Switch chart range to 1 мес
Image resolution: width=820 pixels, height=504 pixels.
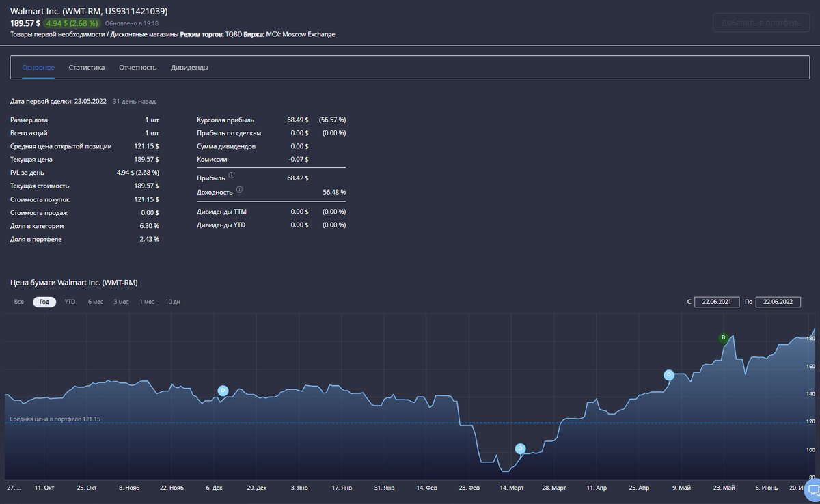coord(147,302)
